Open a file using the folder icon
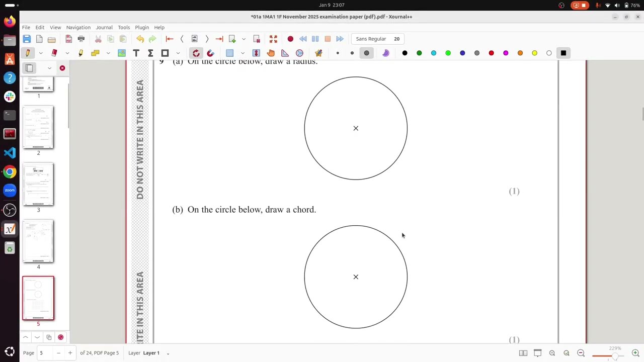644x362 pixels. [52, 39]
